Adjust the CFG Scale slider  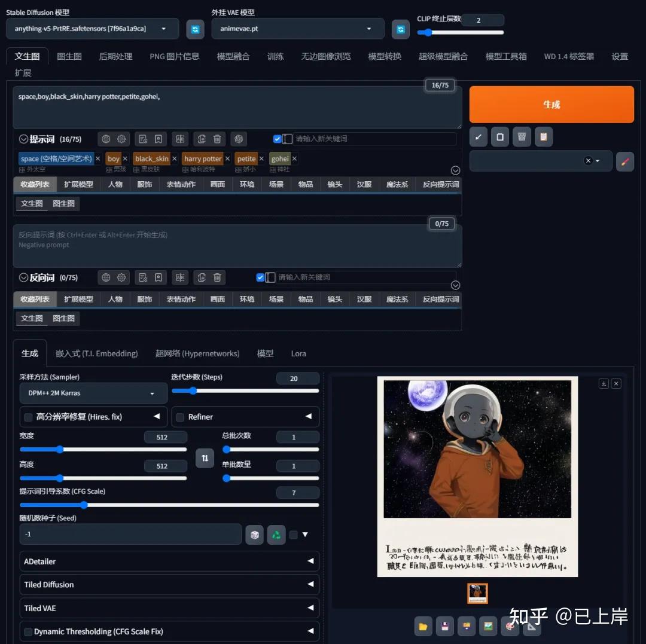click(169, 505)
